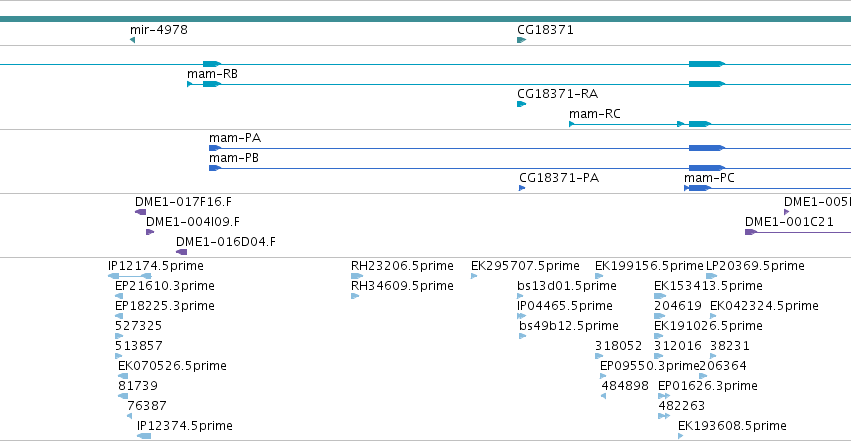Select the CG18371-PA protein glyph
Viewport: 851px width, 441px height.
coord(522,188)
